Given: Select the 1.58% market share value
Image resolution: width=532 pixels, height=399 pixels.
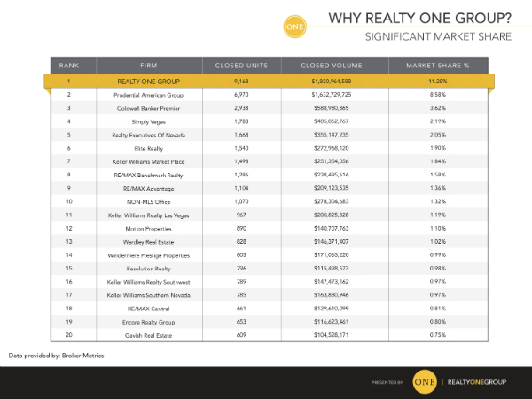Looking at the screenshot, I should (x=438, y=175).
